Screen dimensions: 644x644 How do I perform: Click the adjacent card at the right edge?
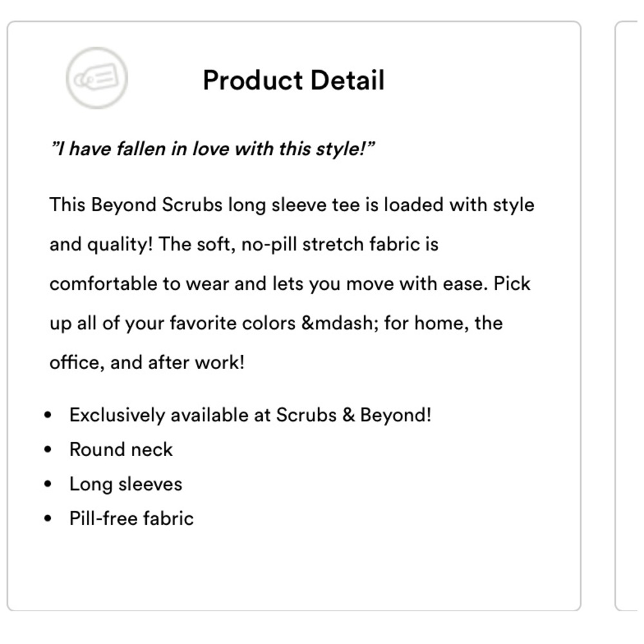629,316
